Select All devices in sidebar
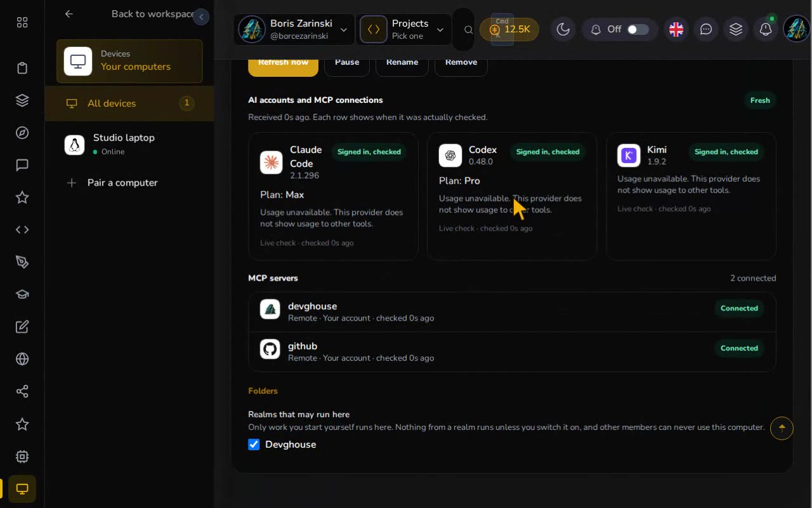The image size is (812, 508). [x=129, y=104]
